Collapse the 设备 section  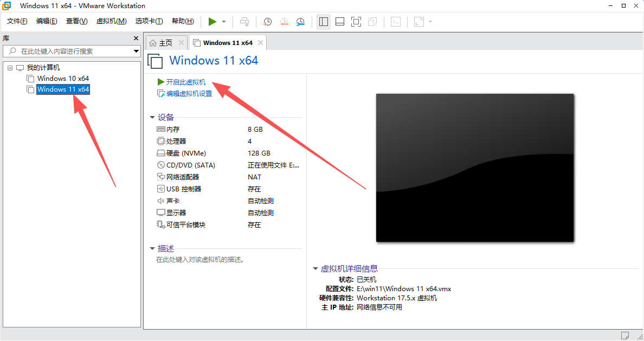coord(152,118)
